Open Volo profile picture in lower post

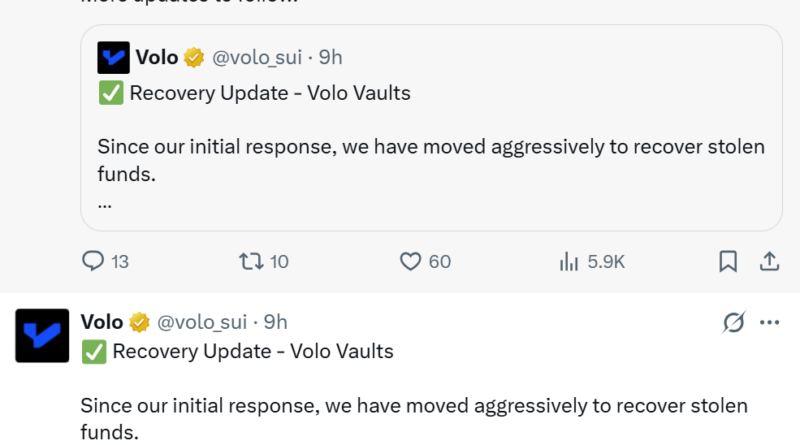point(41,335)
